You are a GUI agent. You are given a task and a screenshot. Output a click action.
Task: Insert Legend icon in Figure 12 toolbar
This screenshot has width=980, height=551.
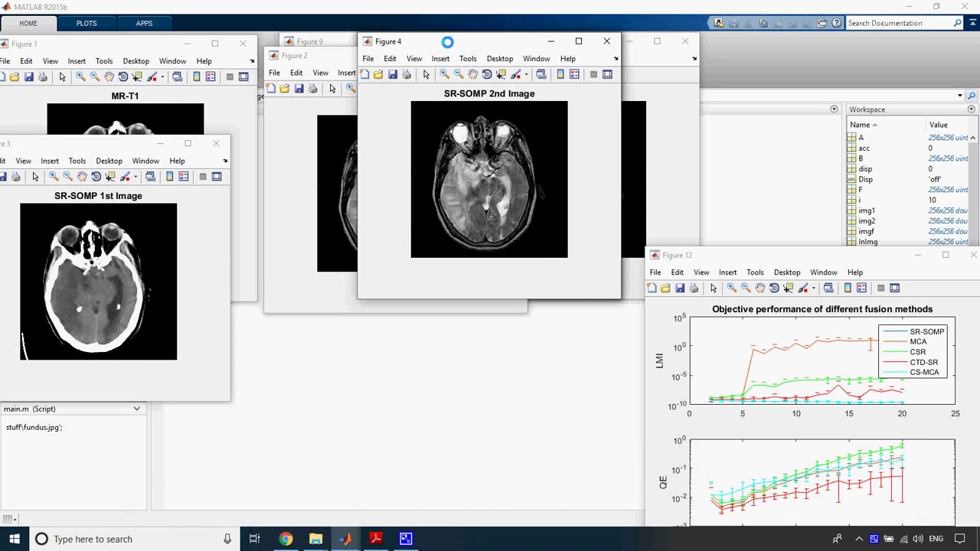pyautogui.click(x=861, y=288)
